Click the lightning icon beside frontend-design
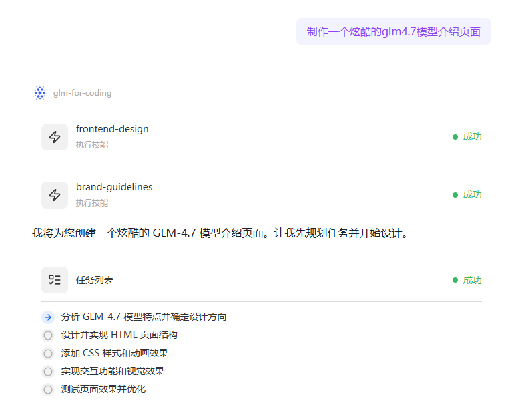The image size is (532, 407). (x=55, y=137)
